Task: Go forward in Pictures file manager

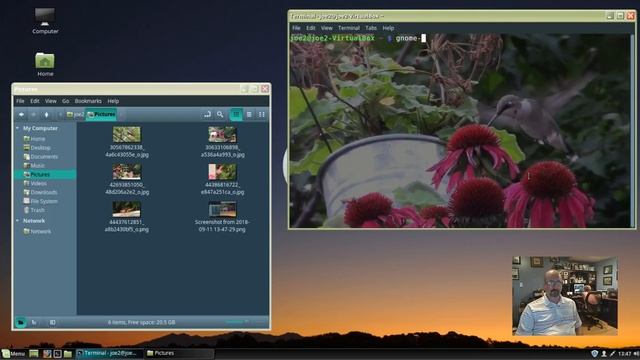Action: pos(34,115)
